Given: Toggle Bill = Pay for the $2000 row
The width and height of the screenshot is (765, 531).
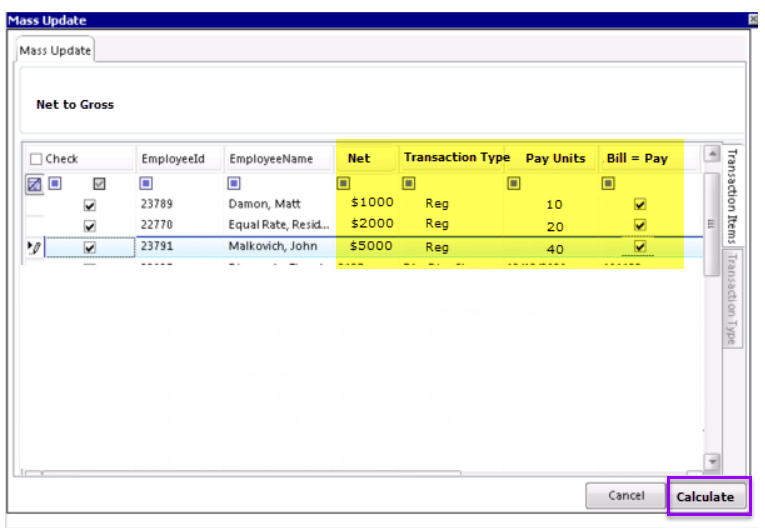Looking at the screenshot, I should [x=640, y=225].
